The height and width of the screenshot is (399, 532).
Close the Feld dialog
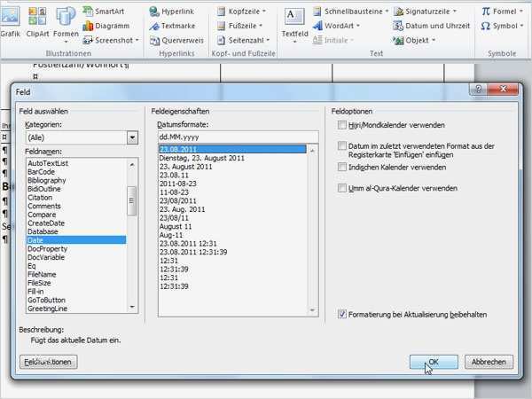pyautogui.click(x=503, y=90)
